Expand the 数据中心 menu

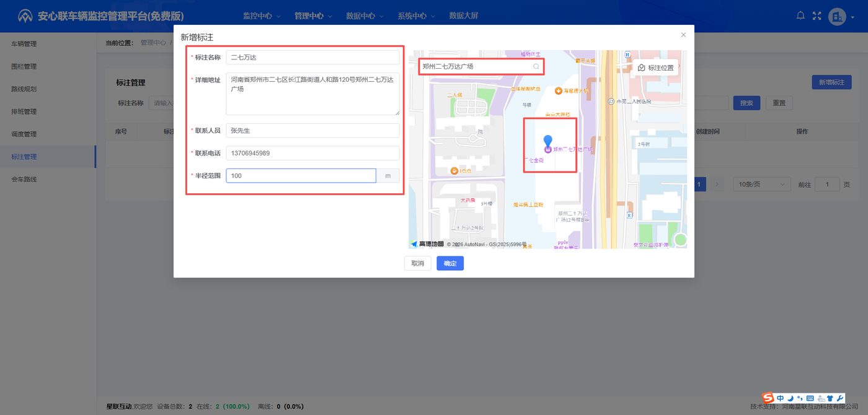coord(365,16)
